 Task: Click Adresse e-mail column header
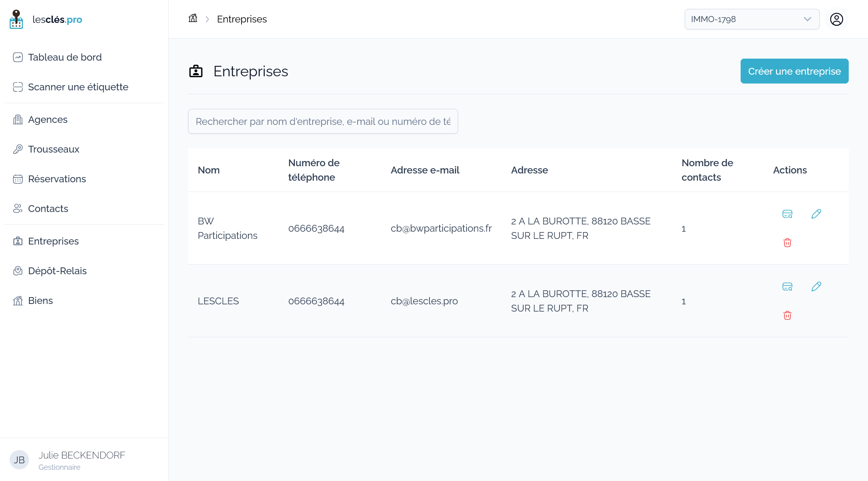(425, 170)
